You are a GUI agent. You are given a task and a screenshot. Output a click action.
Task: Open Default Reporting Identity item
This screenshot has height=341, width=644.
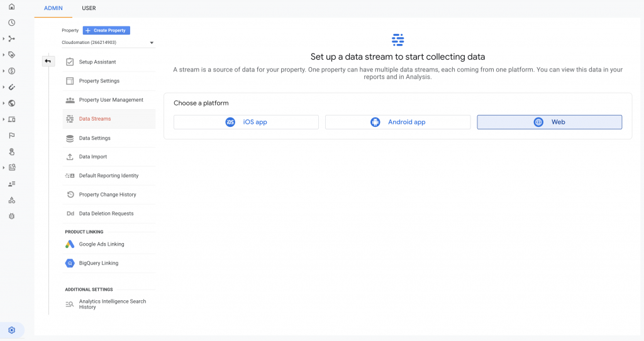click(109, 176)
